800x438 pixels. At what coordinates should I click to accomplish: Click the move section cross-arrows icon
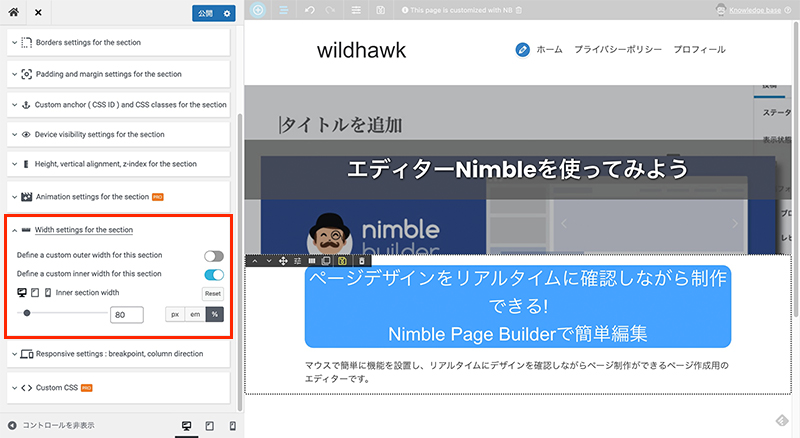pos(283,261)
